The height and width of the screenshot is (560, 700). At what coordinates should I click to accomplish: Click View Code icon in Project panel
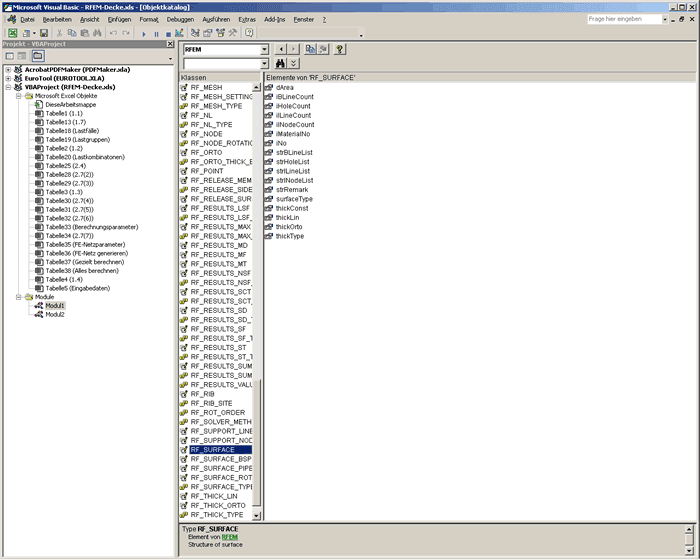coord(9,56)
